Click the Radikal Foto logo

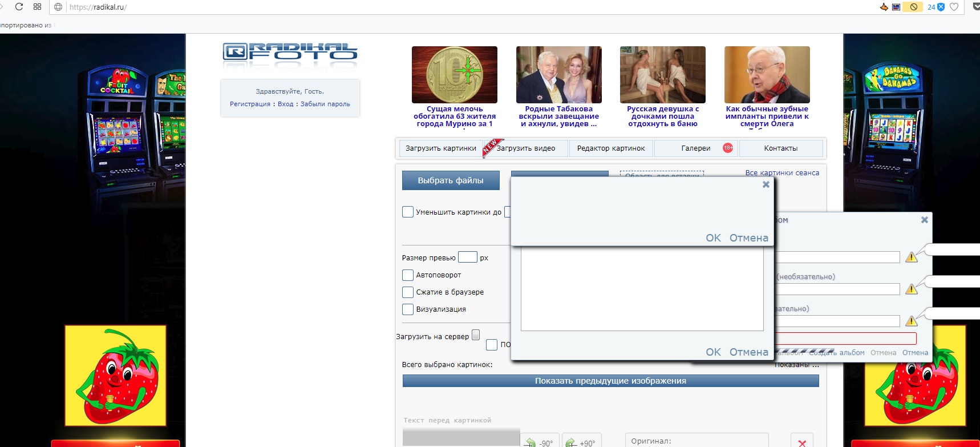click(290, 52)
